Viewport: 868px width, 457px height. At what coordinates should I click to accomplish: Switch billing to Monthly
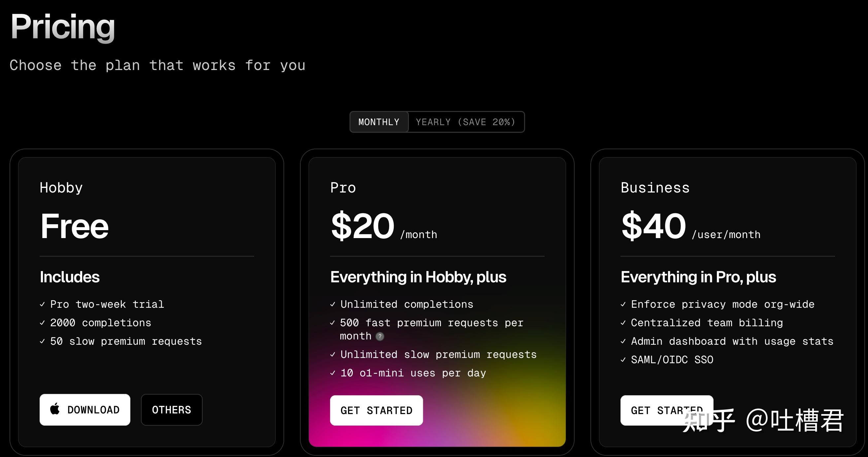point(379,122)
